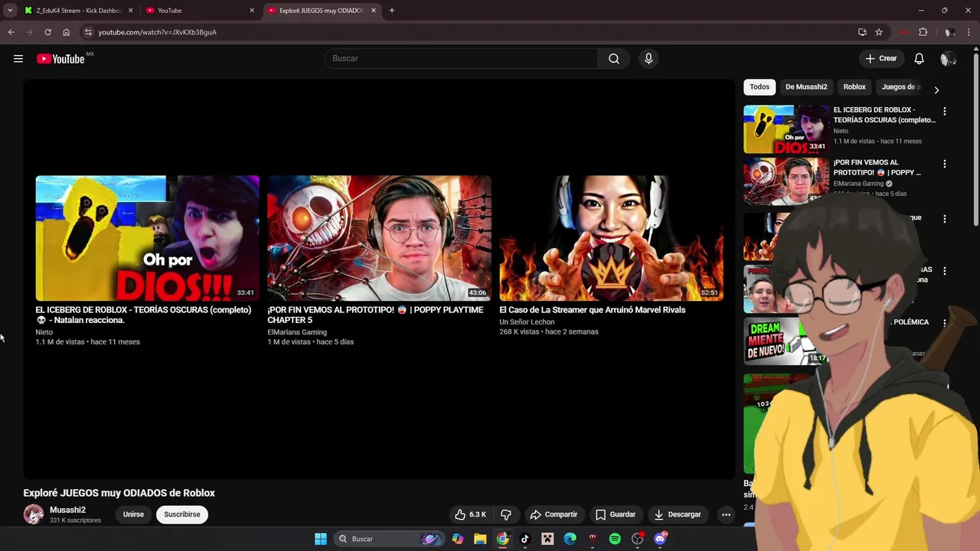The width and height of the screenshot is (980, 551).
Task: Open the Musashi2 channel avatar
Action: pos(34,514)
